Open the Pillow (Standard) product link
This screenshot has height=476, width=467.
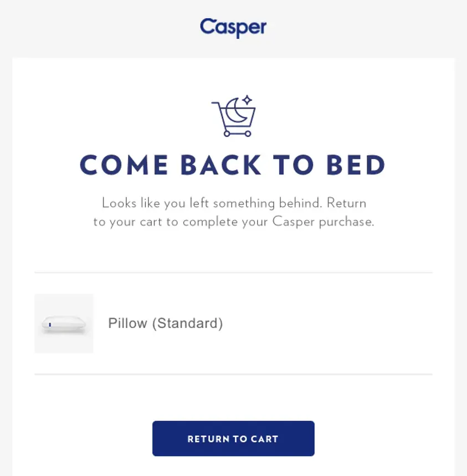click(x=166, y=324)
